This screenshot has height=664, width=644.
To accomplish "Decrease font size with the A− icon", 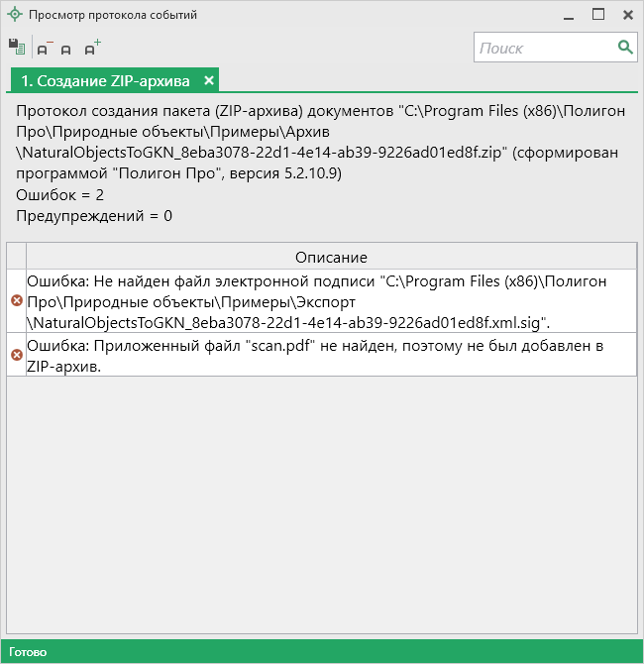I will click(x=45, y=48).
